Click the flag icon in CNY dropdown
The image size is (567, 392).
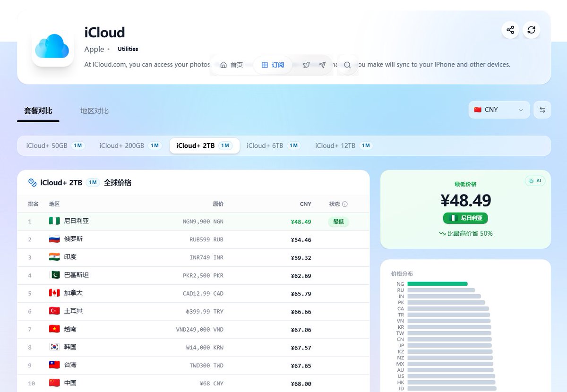478,110
